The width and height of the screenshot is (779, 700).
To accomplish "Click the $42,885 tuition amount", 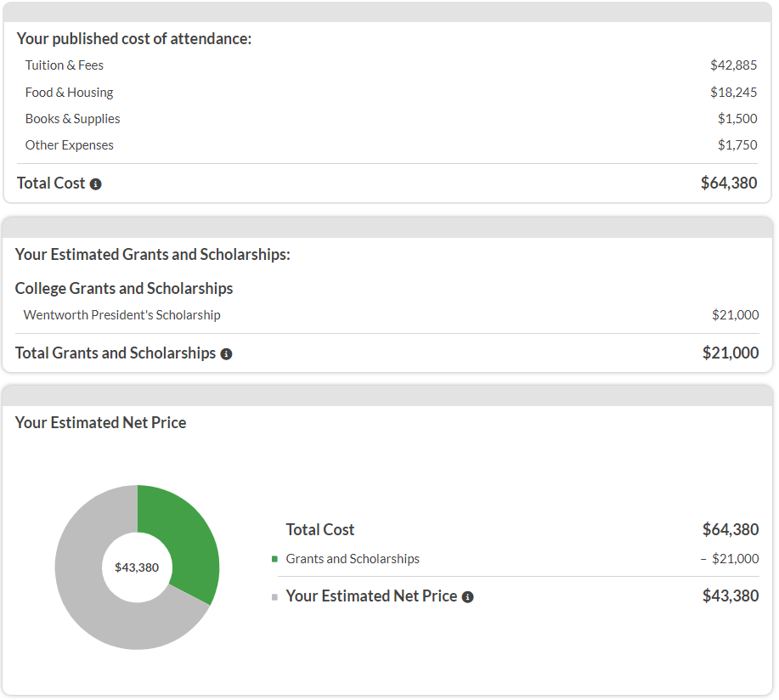I will pos(733,65).
